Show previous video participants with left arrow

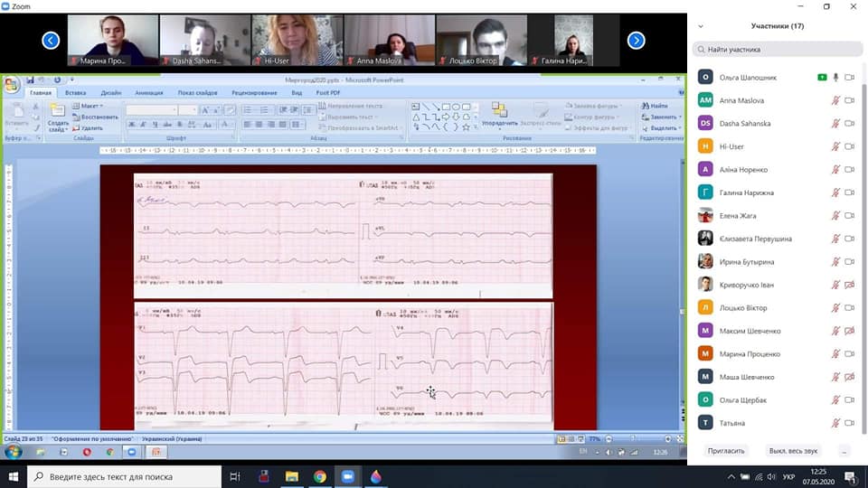click(51, 40)
